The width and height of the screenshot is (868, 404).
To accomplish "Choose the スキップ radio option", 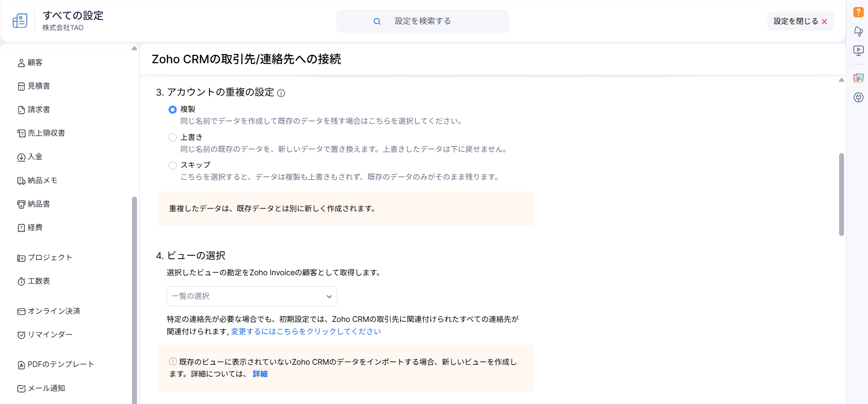I will (172, 165).
